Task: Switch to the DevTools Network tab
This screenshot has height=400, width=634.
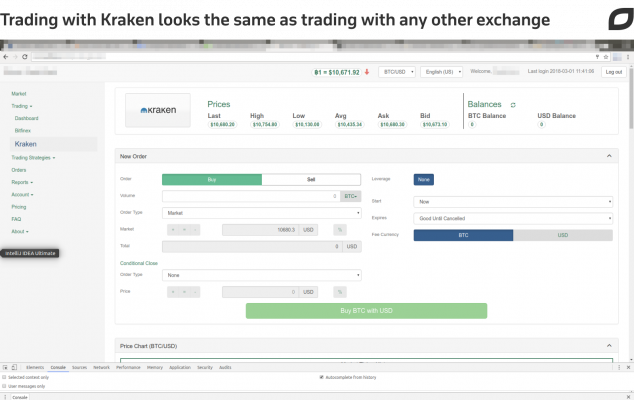Action: coord(101,367)
